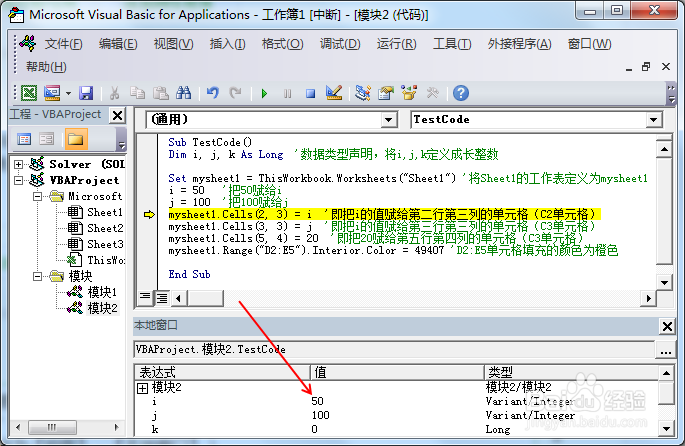
Task: Open the 插入(I) menu
Action: coord(227,44)
